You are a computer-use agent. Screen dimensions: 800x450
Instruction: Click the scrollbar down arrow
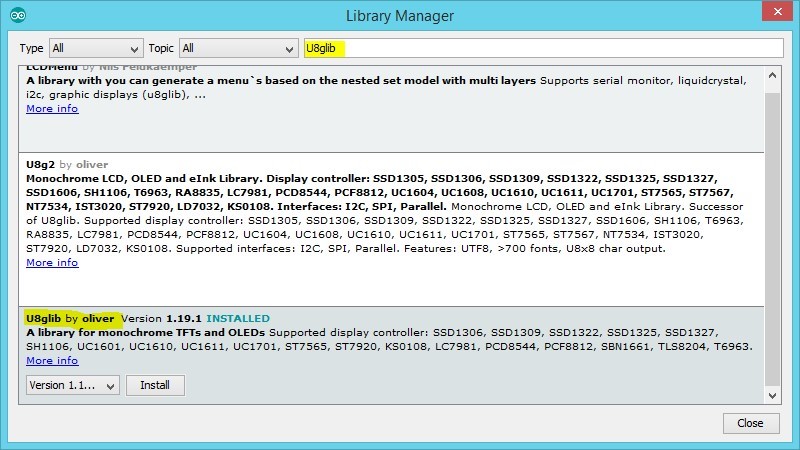pos(772,395)
